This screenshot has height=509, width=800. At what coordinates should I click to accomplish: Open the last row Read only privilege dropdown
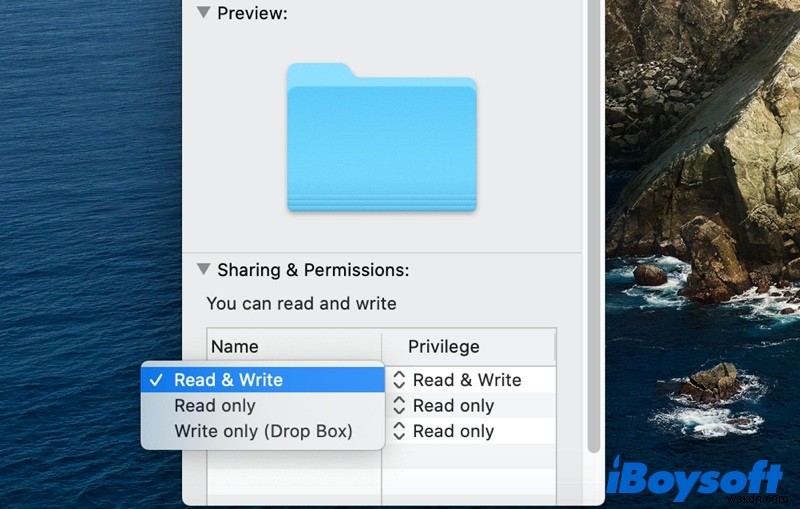pos(453,432)
